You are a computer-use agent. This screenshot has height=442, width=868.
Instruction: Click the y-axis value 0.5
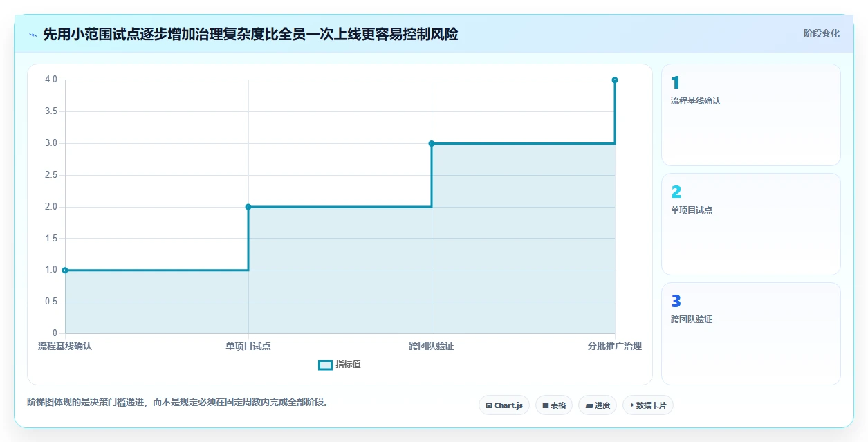(x=51, y=302)
